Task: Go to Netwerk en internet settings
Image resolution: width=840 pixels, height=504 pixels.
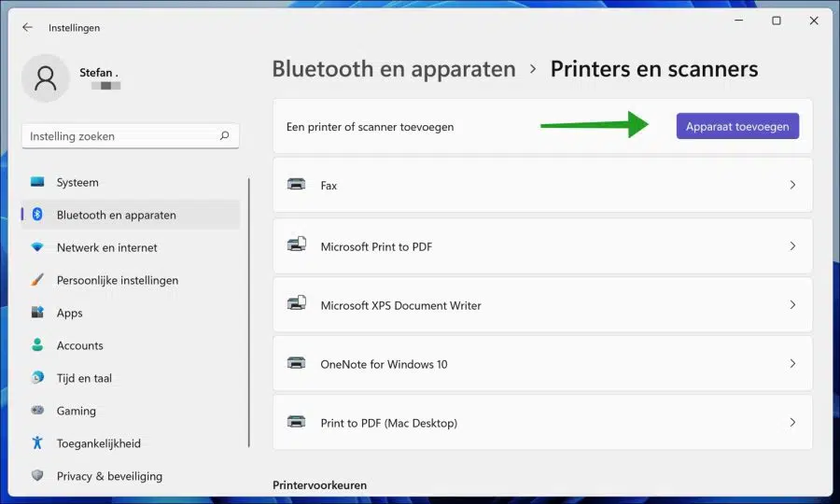Action: pos(131,247)
